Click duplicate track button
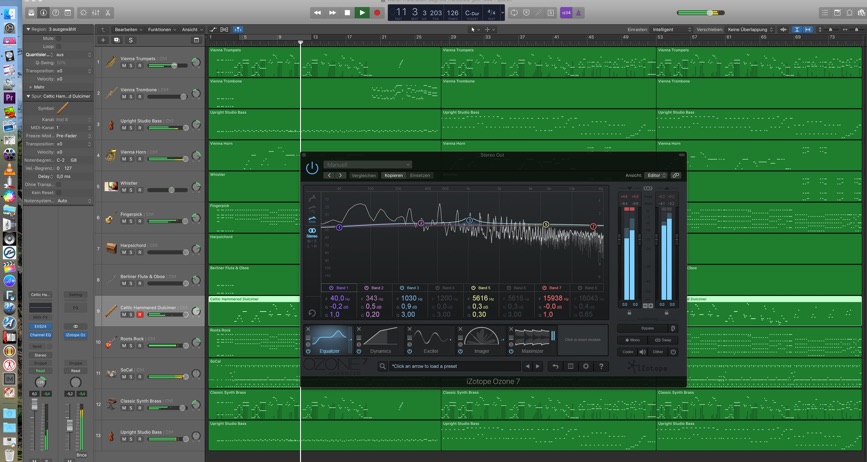The width and height of the screenshot is (867, 462). click(x=117, y=40)
